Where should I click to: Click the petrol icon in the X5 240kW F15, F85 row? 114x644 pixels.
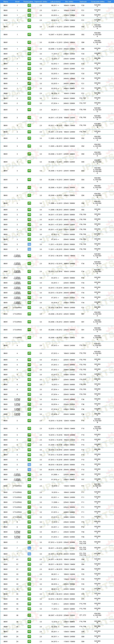click(x=29, y=609)
